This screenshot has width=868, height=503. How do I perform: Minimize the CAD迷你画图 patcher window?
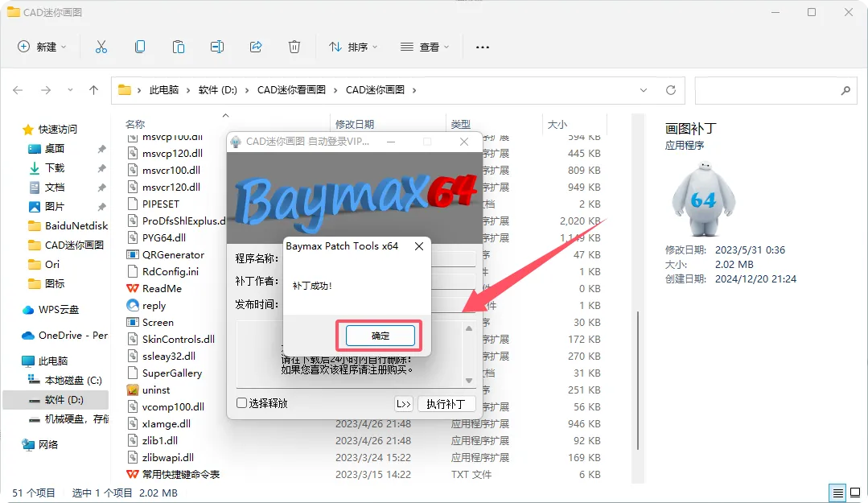tap(391, 142)
